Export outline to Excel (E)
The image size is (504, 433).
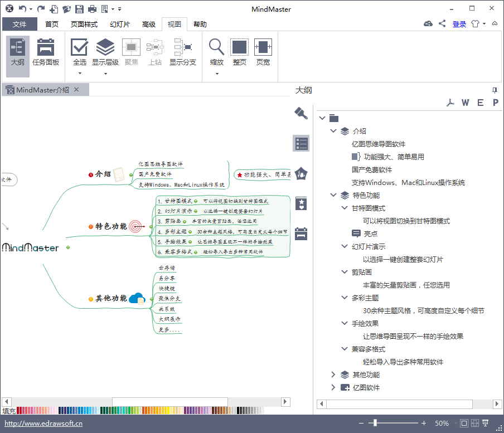(x=480, y=103)
